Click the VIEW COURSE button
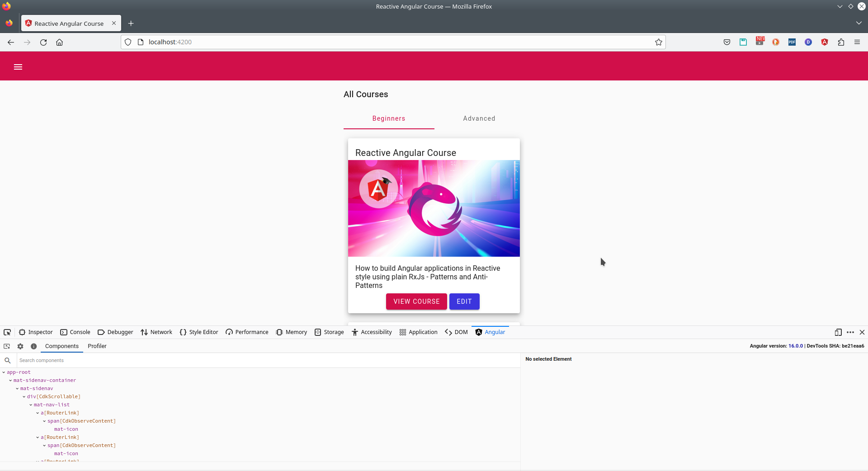Viewport: 868px width, 471px height. coord(416,301)
